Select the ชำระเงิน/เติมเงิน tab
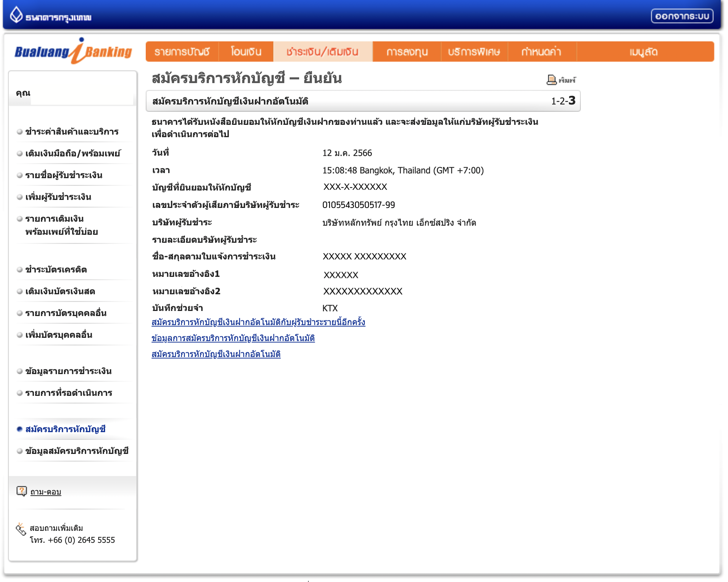Screen dimensions: 728x582 [322, 52]
